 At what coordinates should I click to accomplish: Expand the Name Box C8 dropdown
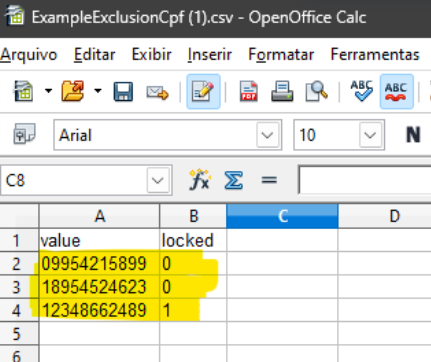[x=158, y=180]
